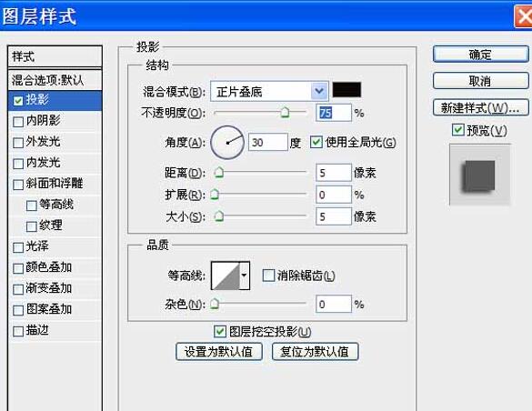Image resolution: width=532 pixels, height=411 pixels.
Task: Click the style preview thumbnail
Action: pos(480,175)
